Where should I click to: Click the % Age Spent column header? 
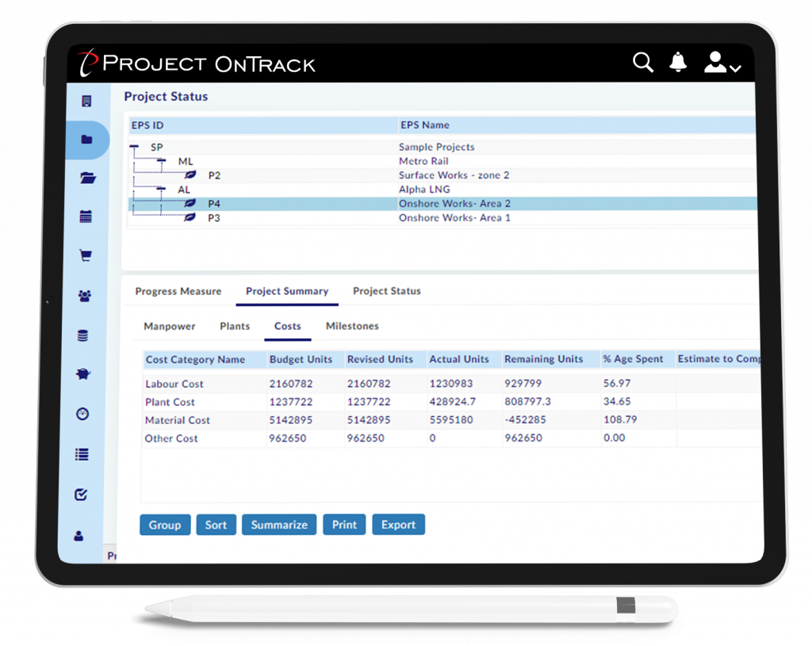(638, 359)
